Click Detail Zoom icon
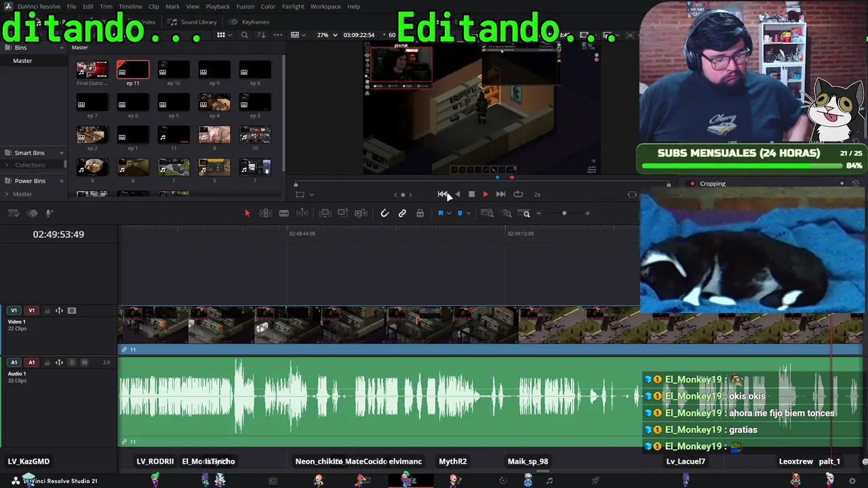This screenshot has height=488, width=868. pyautogui.click(x=507, y=213)
